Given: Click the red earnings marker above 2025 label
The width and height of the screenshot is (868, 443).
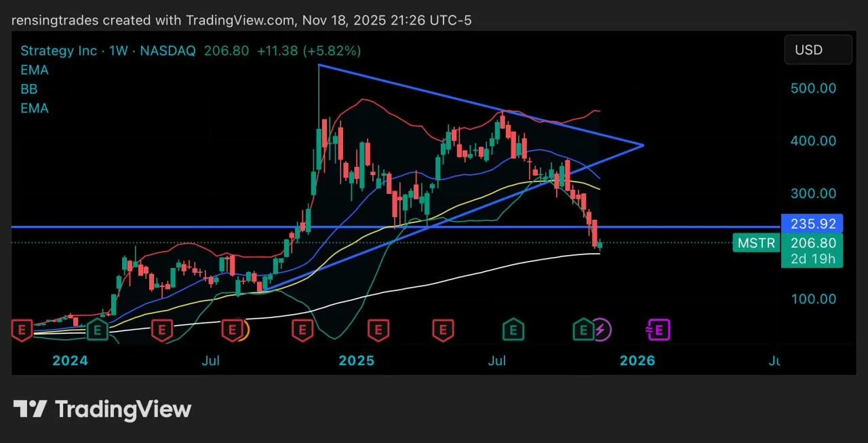Looking at the screenshot, I should (378, 330).
